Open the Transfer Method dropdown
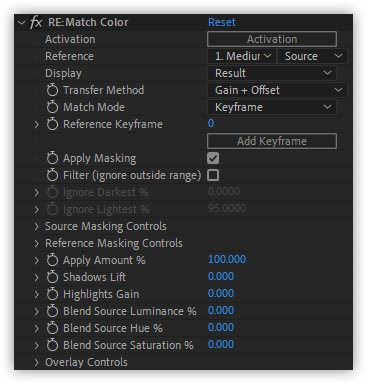Viewport: 367px width, 384px height. click(277, 90)
